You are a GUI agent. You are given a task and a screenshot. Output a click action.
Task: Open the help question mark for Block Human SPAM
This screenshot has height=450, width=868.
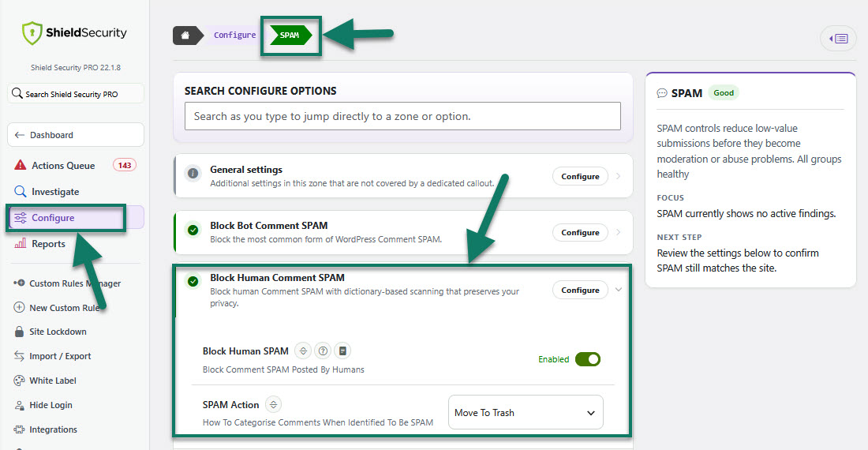pos(323,351)
